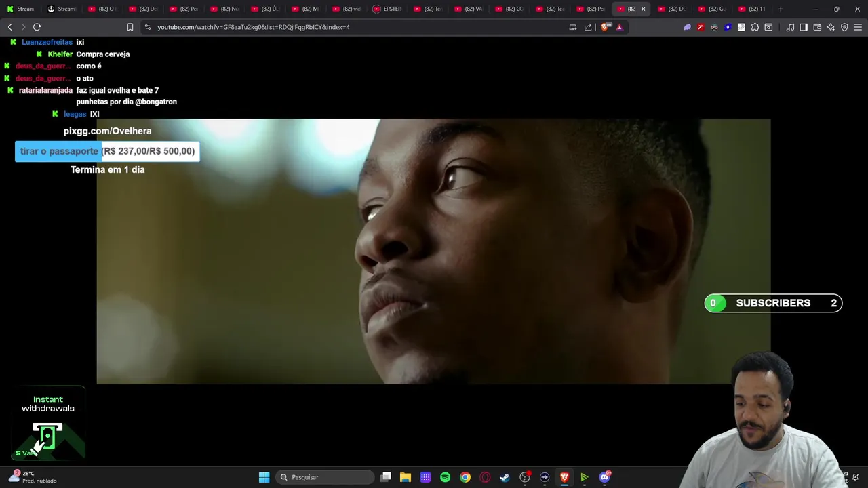Open OBS Studio from taskbar

coord(525,477)
